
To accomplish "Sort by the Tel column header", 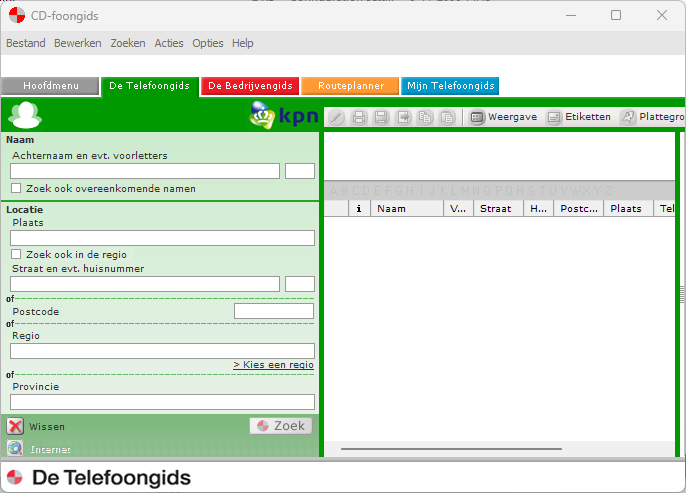I will (665, 209).
